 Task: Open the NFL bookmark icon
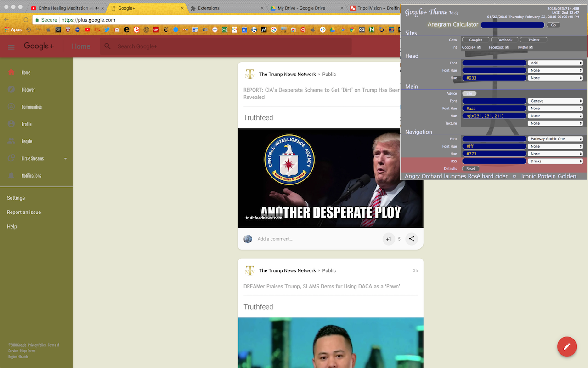pos(97,29)
